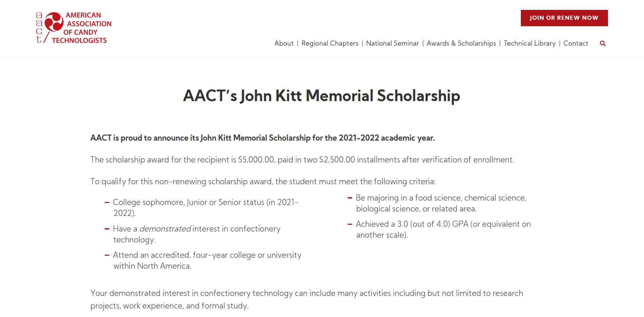Viewport: 644px width, 317px height.
Task: Open the Regional Chapters menu
Action: coord(330,44)
